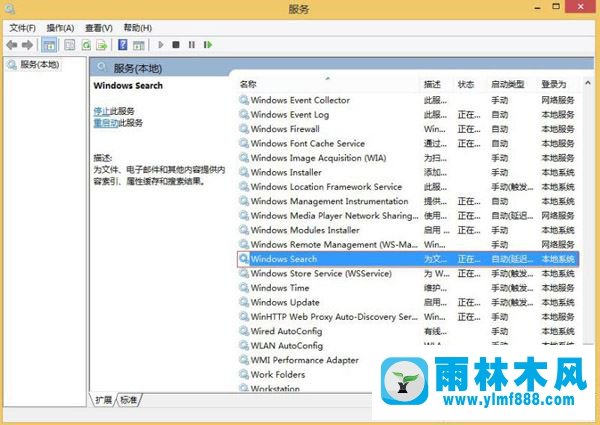This screenshot has height=425, width=600.
Task: Toggle the show/hide console tree icon
Action: tap(49, 45)
